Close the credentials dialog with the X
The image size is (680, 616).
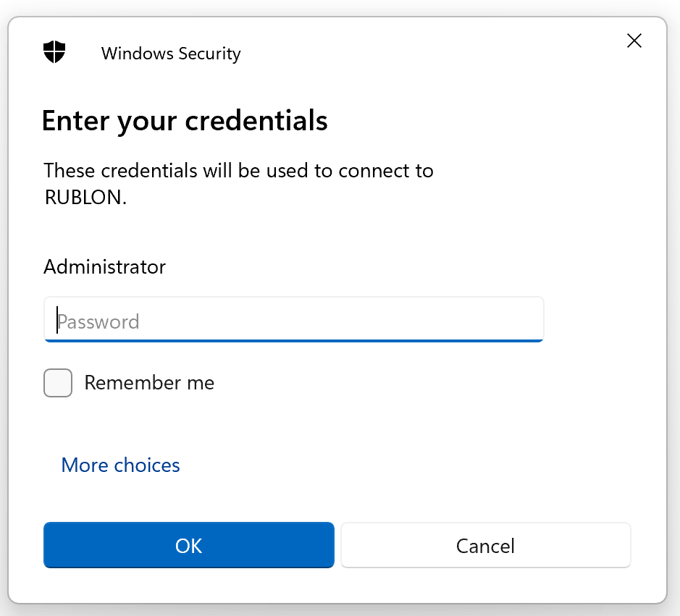tap(634, 41)
